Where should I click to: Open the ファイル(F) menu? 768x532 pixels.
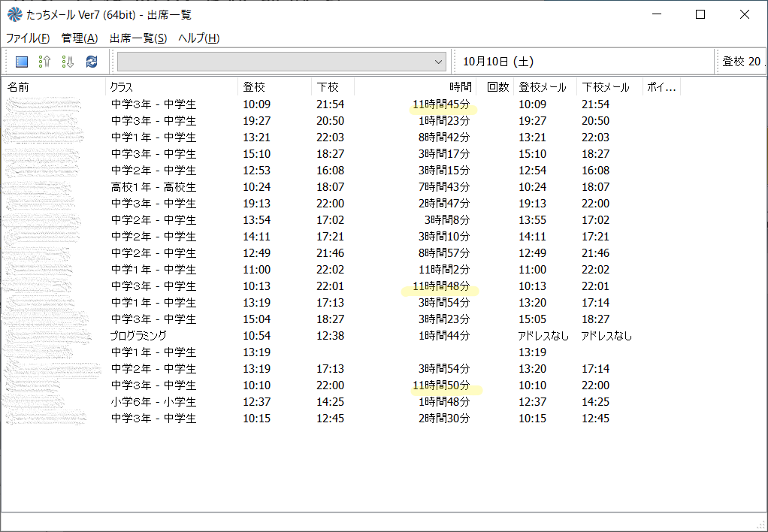coord(28,38)
